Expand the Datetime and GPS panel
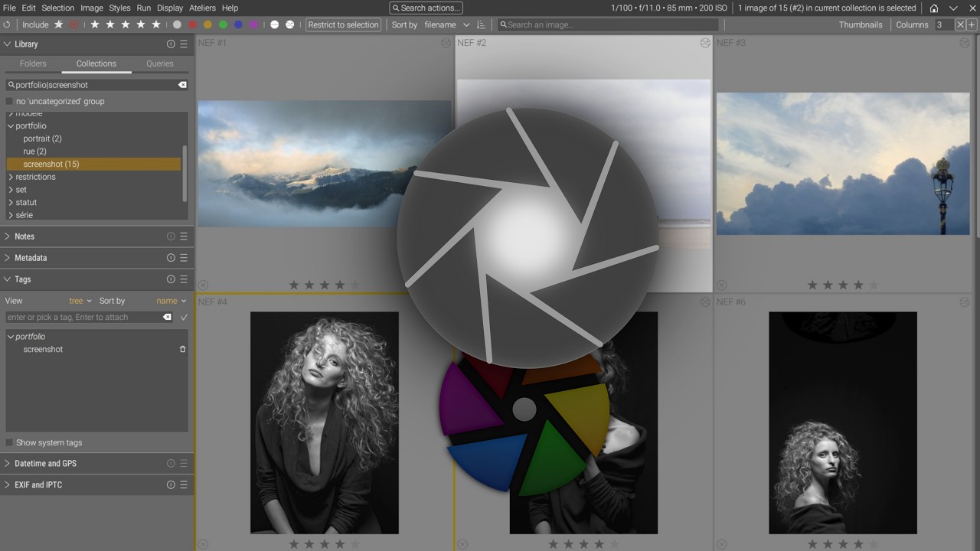 (x=8, y=463)
